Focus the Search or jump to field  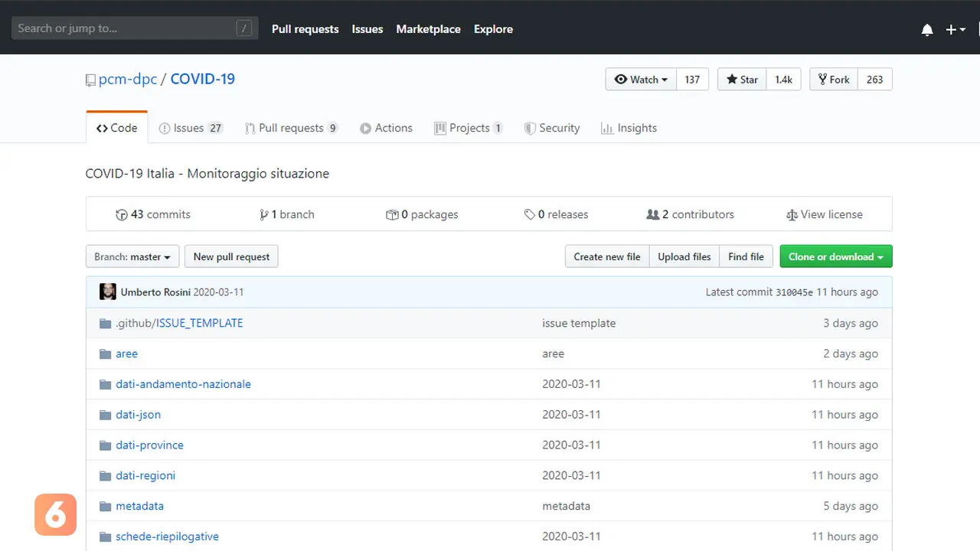click(135, 28)
